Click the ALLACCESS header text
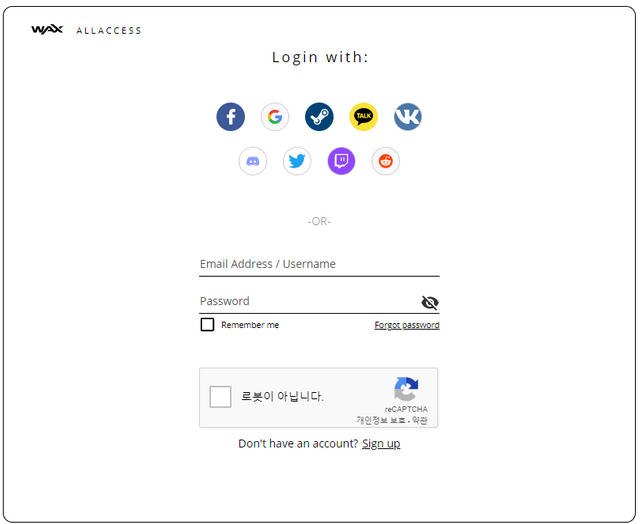This screenshot has height=524, width=640. [109, 31]
